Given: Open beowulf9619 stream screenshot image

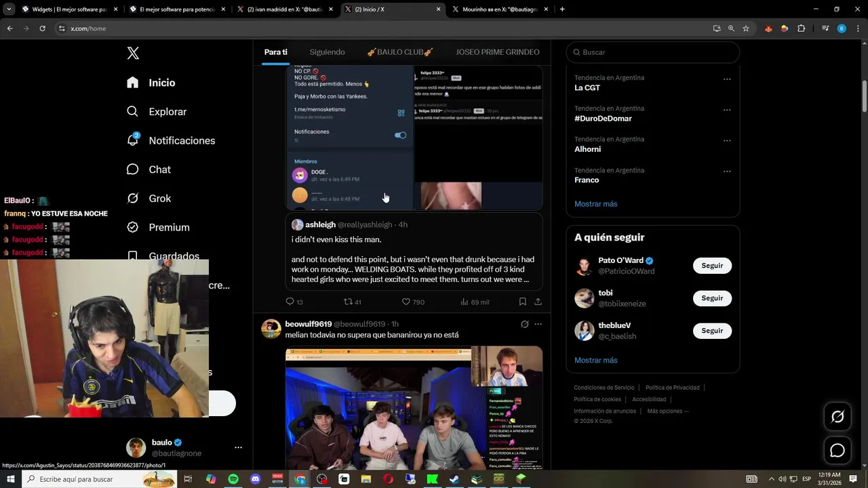Looking at the screenshot, I should 414,408.
